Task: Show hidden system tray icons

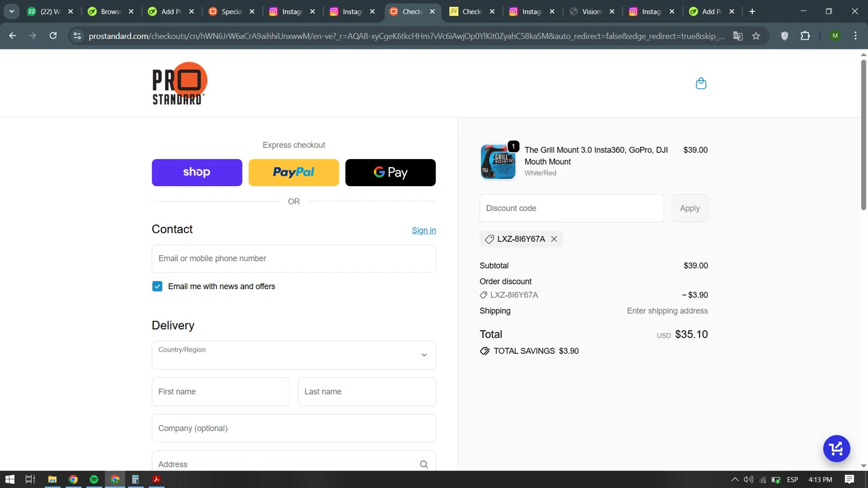Action: click(x=735, y=479)
